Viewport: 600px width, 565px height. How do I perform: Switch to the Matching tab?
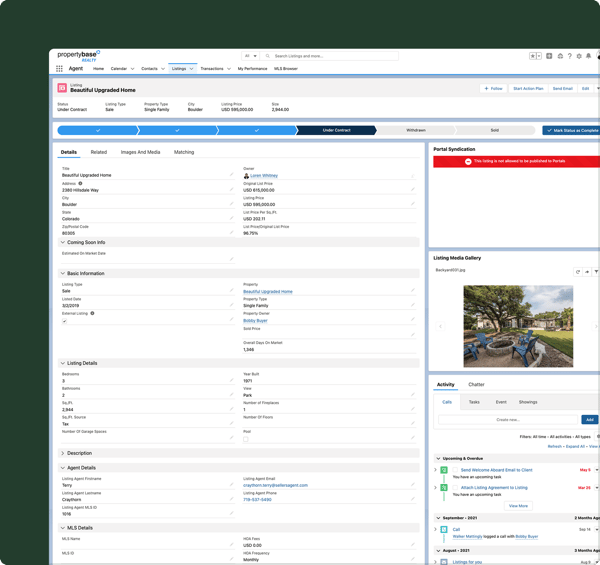[184, 152]
